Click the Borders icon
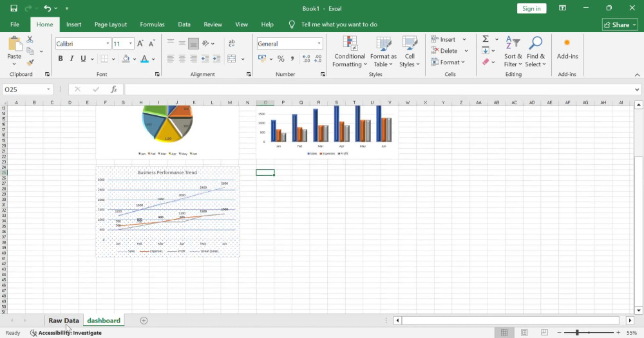The width and height of the screenshot is (644, 338). click(x=105, y=59)
